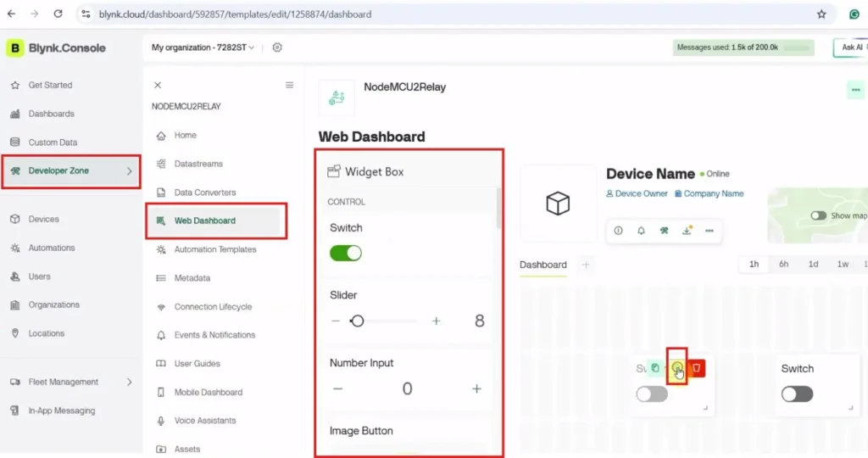Select the 1h time range
The image size is (868, 458).
point(754,264)
